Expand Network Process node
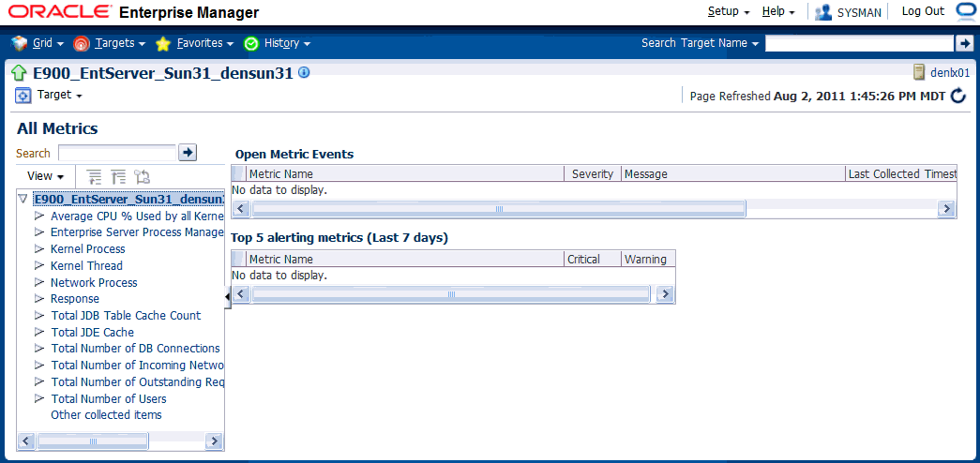The height and width of the screenshot is (463, 980). (39, 282)
